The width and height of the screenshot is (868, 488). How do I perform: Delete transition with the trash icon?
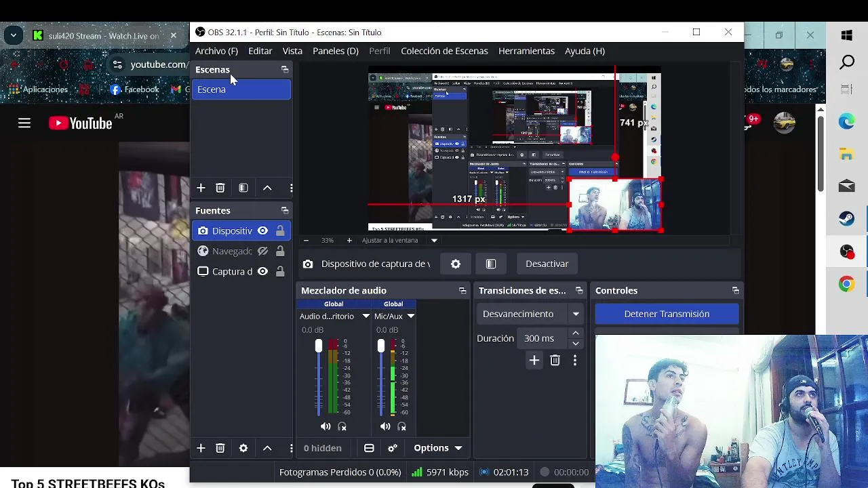(x=555, y=361)
